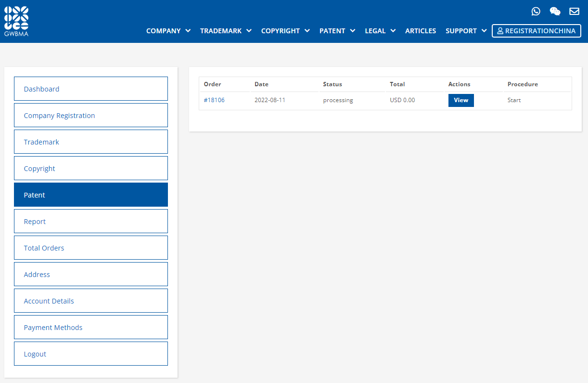
Task: Open Account Details in sidebar
Action: [x=91, y=301]
